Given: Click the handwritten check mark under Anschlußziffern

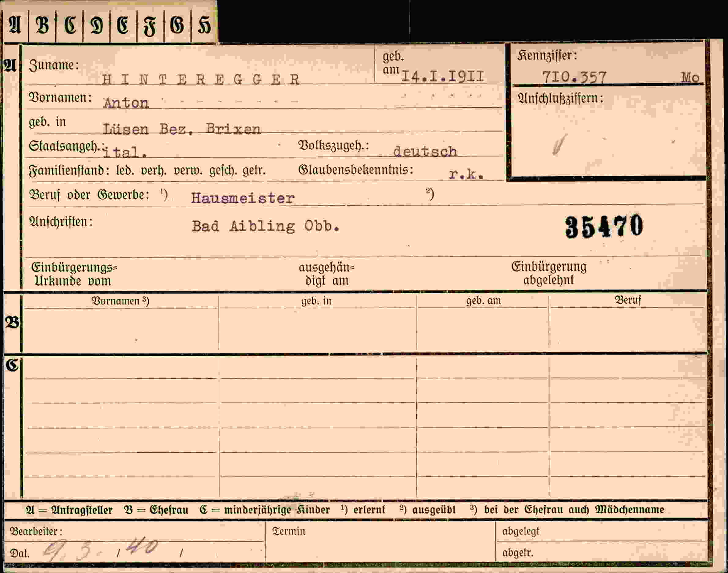Looking at the screenshot, I should (559, 144).
